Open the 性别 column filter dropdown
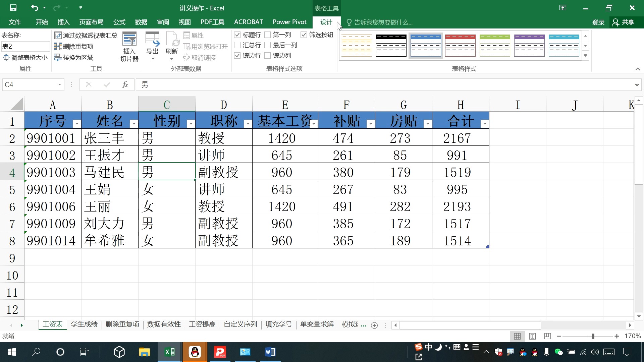The height and width of the screenshot is (362, 644). (191, 123)
